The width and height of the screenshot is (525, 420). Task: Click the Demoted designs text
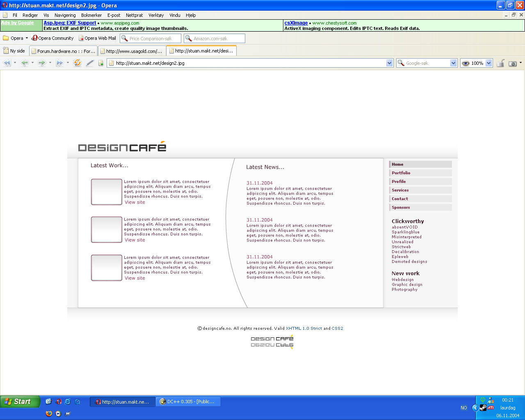(x=409, y=262)
